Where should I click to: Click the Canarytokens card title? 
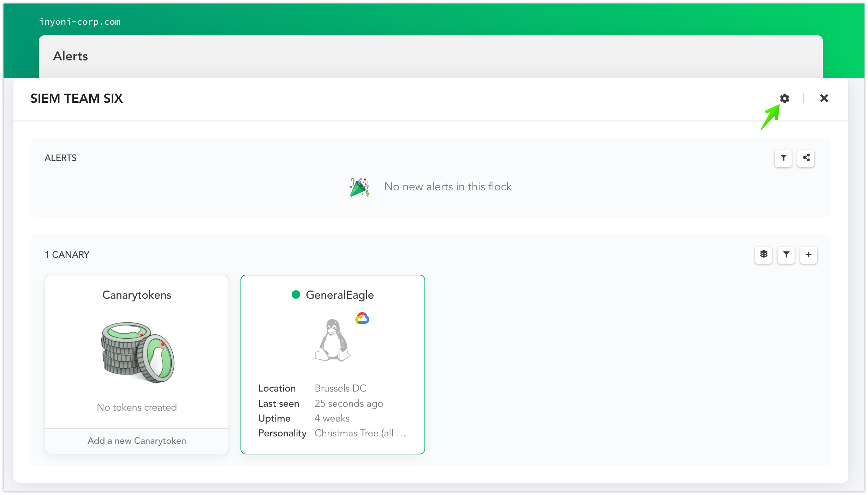[137, 295]
